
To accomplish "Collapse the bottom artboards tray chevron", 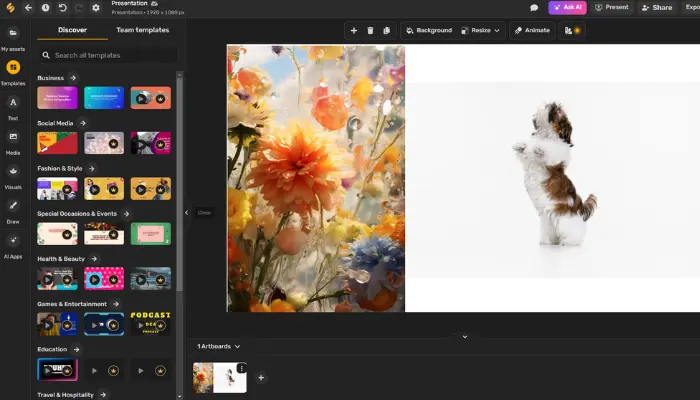I will (464, 336).
